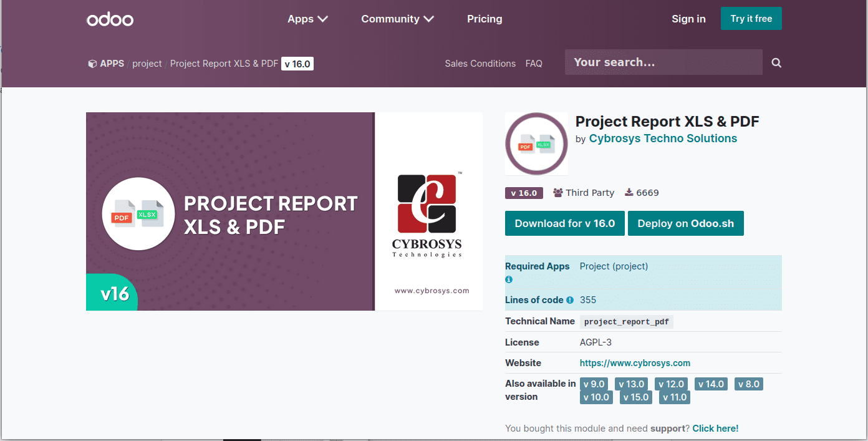Click the Project Report XLS & PDF breadcrumb
The height and width of the screenshot is (441, 868).
click(x=224, y=64)
